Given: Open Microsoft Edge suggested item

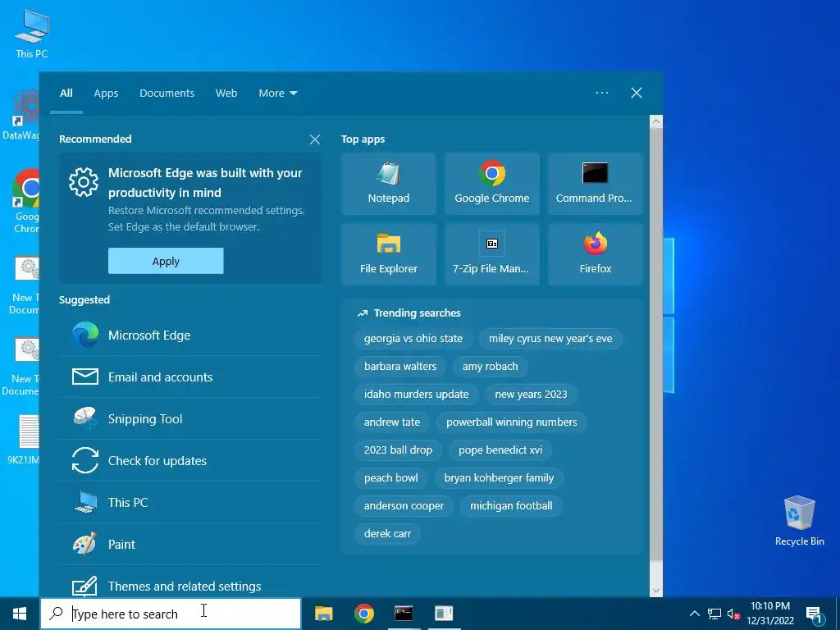Looking at the screenshot, I should coord(190,336).
